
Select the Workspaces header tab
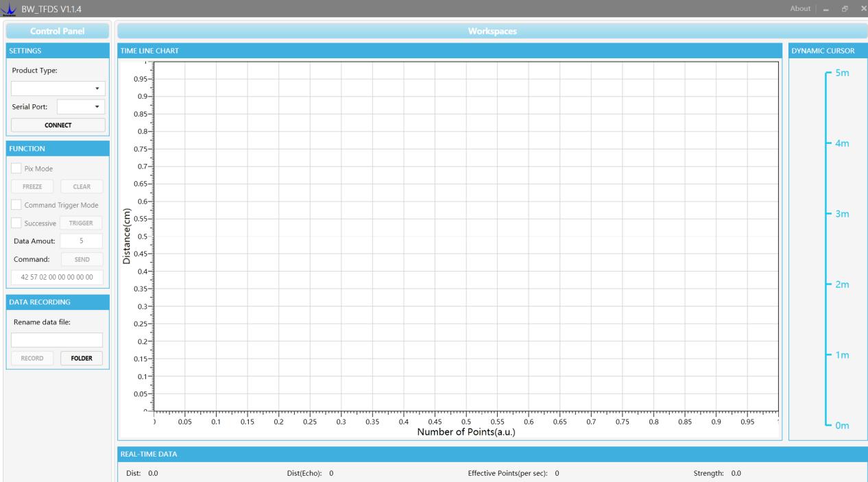click(x=493, y=31)
